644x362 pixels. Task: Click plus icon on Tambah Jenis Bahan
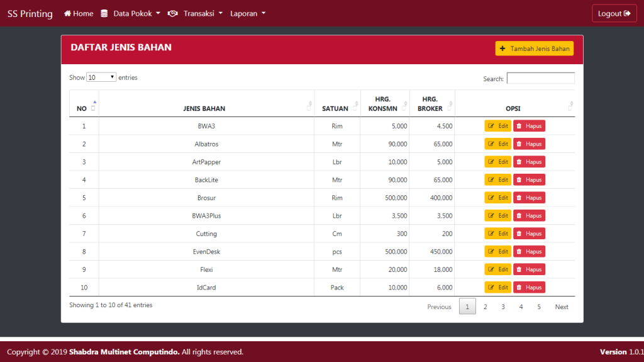click(x=502, y=48)
